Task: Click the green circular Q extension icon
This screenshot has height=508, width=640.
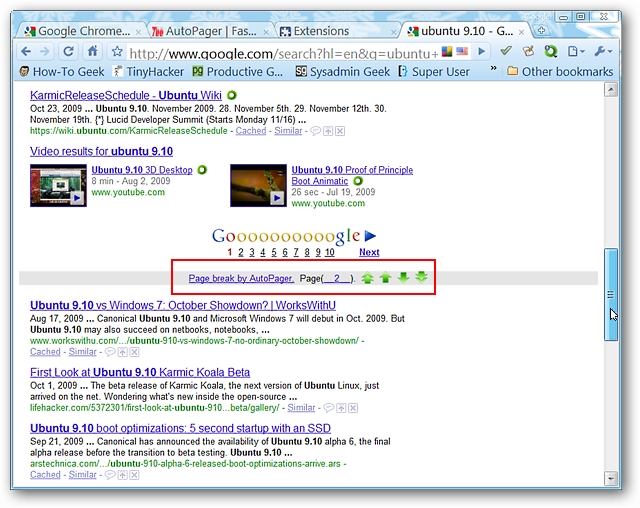Action: coord(551,51)
